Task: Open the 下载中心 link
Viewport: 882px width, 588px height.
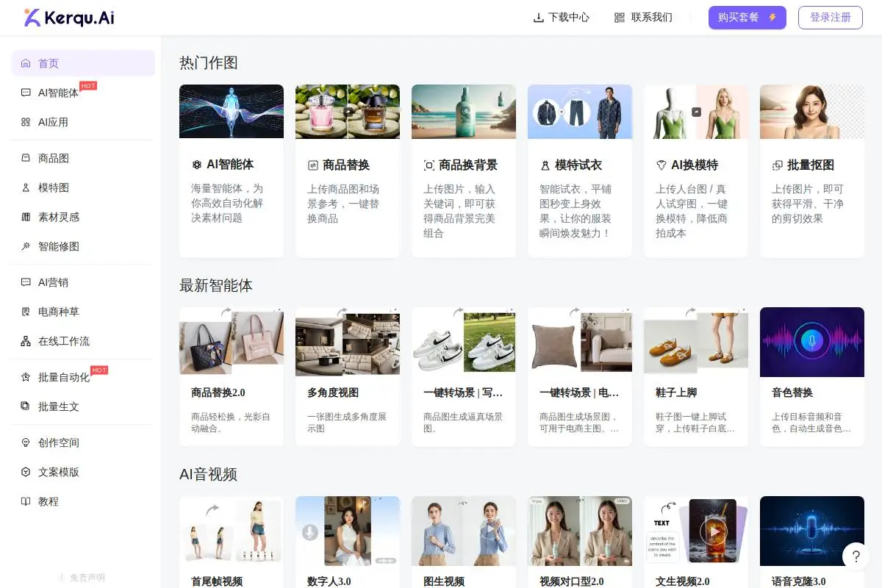Action: pyautogui.click(x=562, y=18)
